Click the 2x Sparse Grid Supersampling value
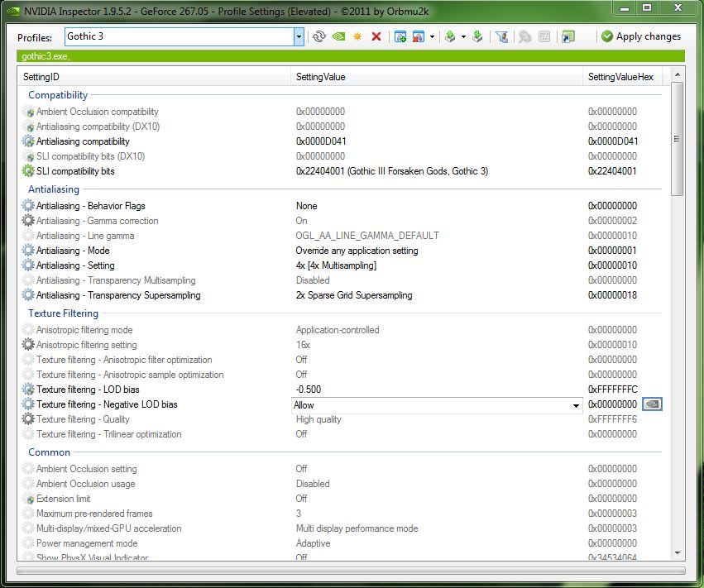Viewport: 704px width, 588px height. point(354,295)
